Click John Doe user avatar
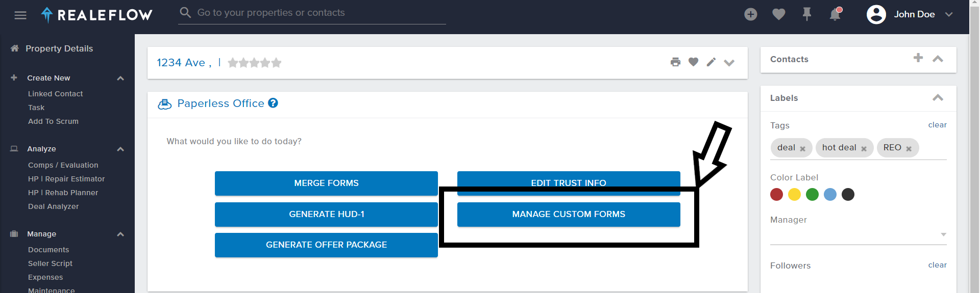The height and width of the screenshot is (293, 980). 876,14
